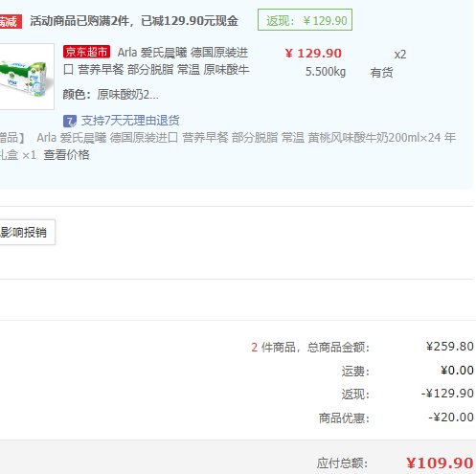Click the red 满减 promotion tag

pyautogui.click(x=11, y=21)
